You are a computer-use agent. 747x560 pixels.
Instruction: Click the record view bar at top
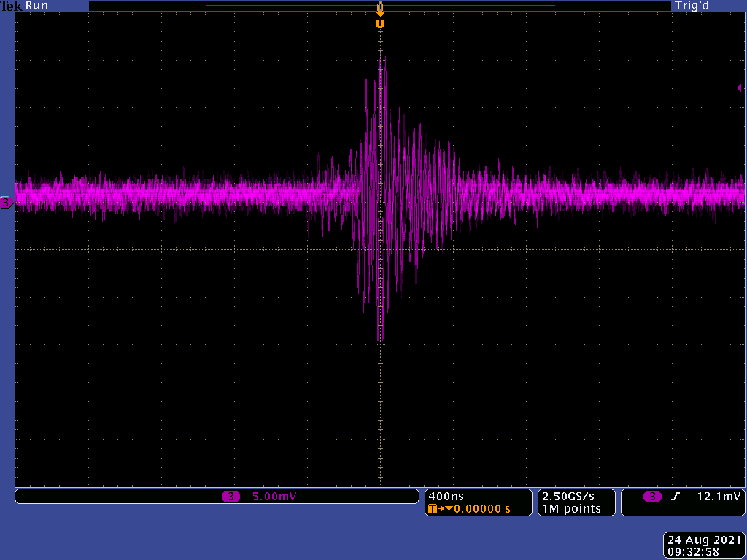pos(379,6)
